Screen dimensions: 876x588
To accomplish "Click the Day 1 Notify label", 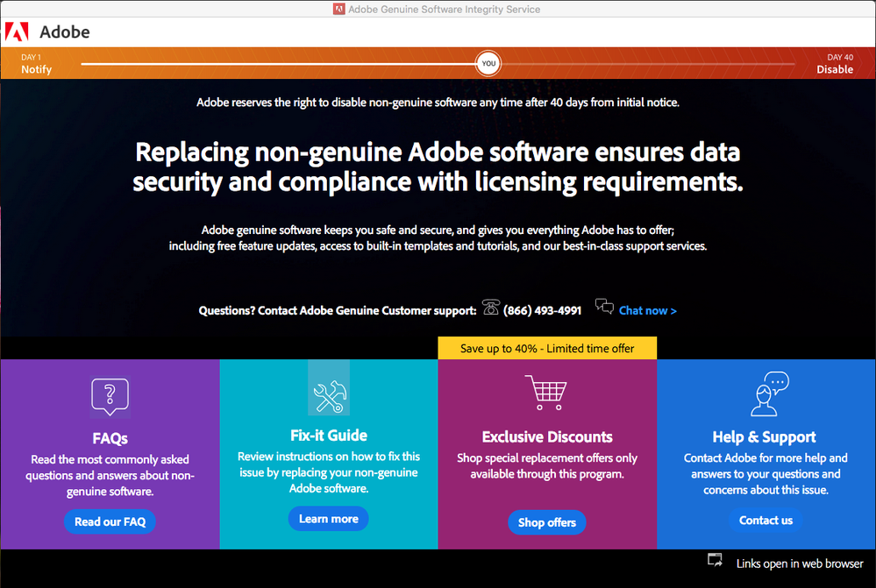I will coord(36,64).
